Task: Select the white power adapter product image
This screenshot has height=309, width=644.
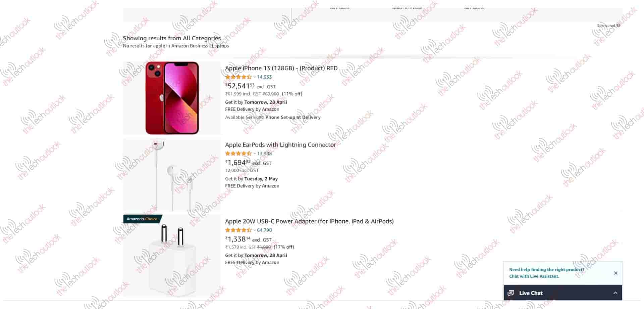Action: 172,256
